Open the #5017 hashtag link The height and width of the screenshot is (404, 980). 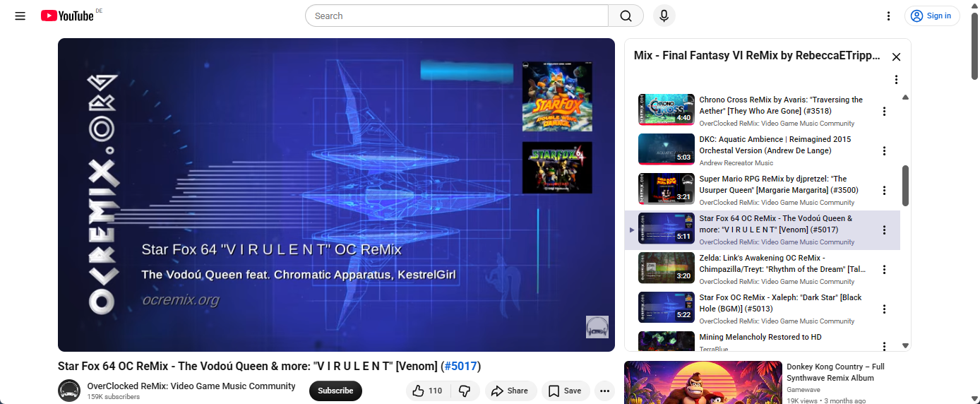coord(461,366)
